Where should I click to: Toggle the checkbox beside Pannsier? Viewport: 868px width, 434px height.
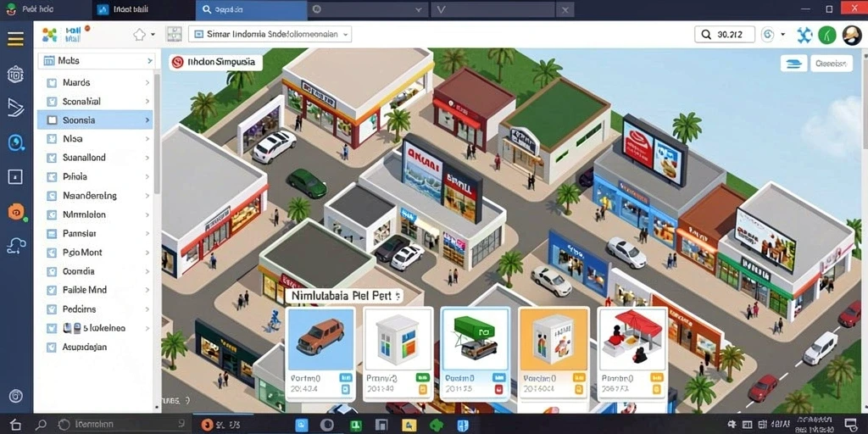(x=52, y=234)
